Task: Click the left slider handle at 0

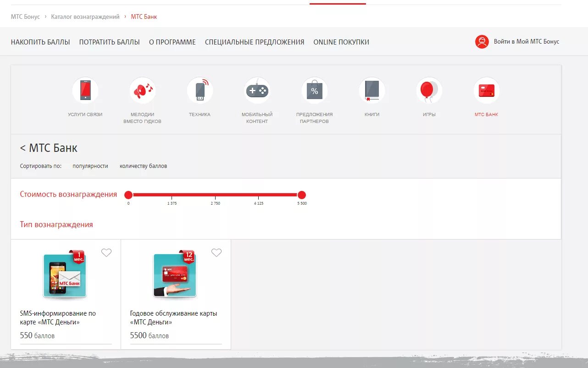Action: [128, 195]
